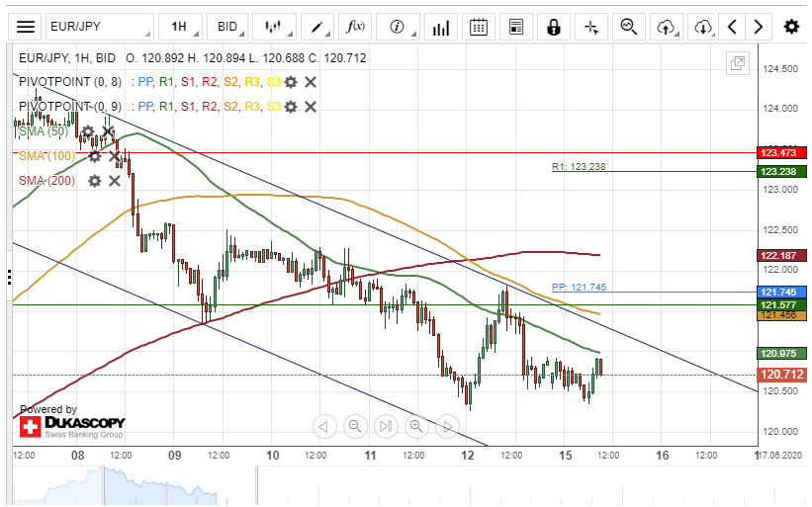Remove the SMA (200) indicator
Viewport: 812px width, 507px height.
[x=115, y=181]
